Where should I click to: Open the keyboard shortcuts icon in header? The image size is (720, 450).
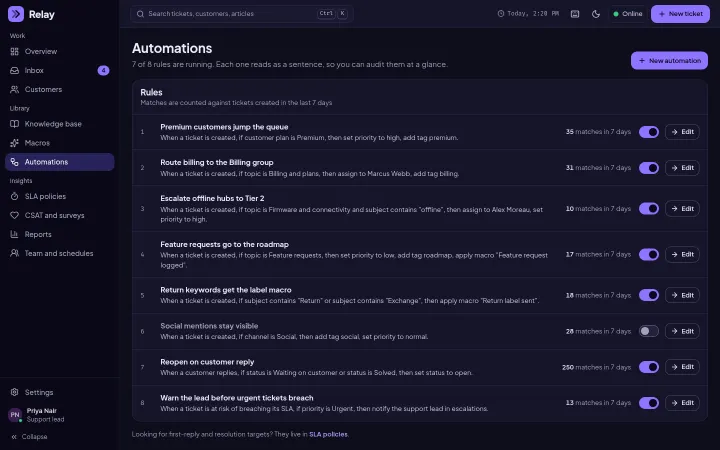[575, 14]
